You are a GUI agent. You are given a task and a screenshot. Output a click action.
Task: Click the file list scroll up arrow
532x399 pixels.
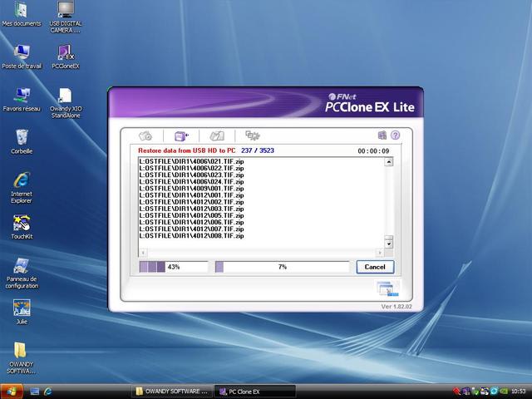tap(389, 162)
